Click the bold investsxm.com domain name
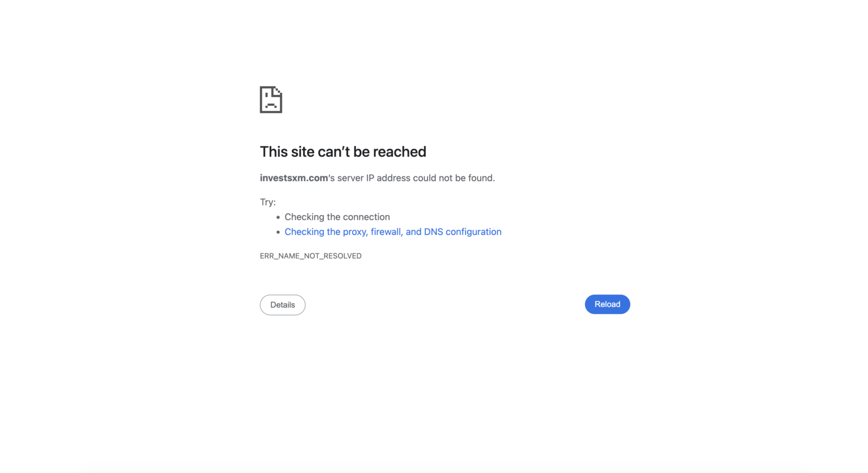This screenshot has height=473, width=868. [x=293, y=178]
